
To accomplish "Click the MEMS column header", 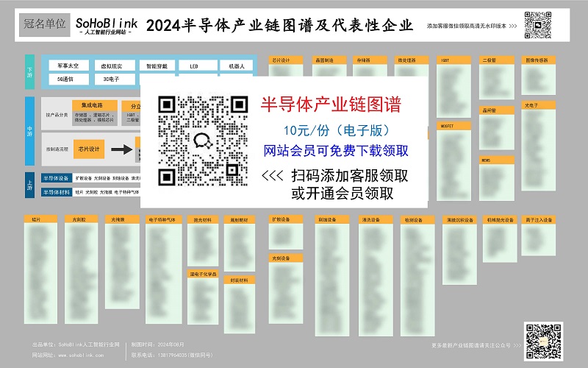I will coord(497,160).
